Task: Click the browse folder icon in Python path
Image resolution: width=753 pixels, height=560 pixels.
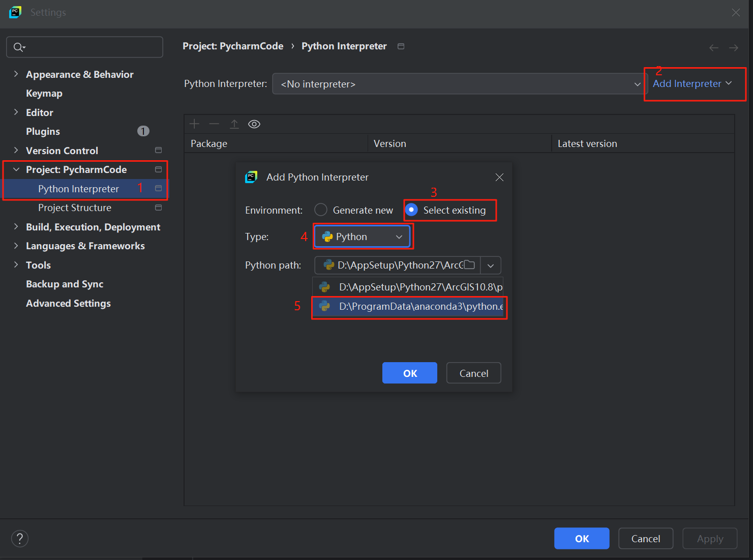Action: (x=469, y=265)
